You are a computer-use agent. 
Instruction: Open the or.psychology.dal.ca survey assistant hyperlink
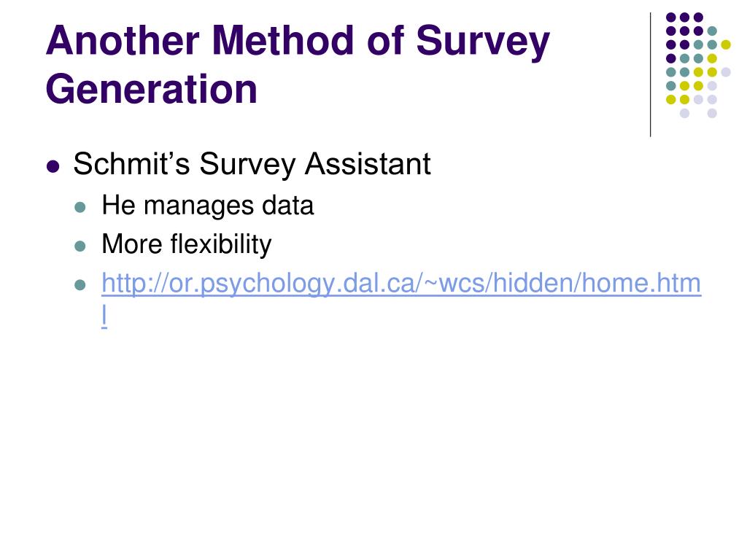coord(401,284)
